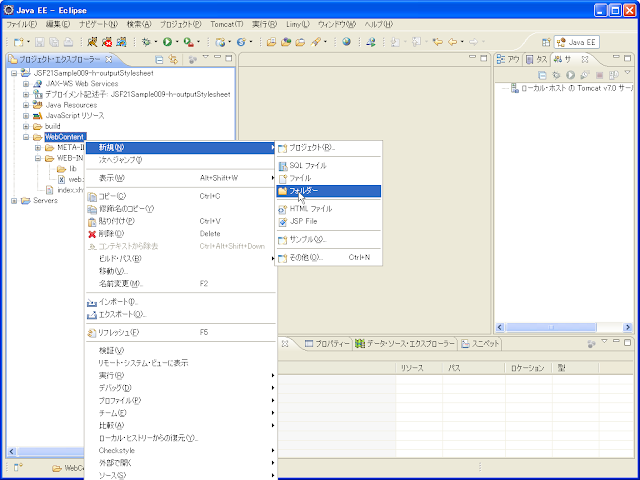
Task: Click the リソース column header
Action: tap(419, 368)
